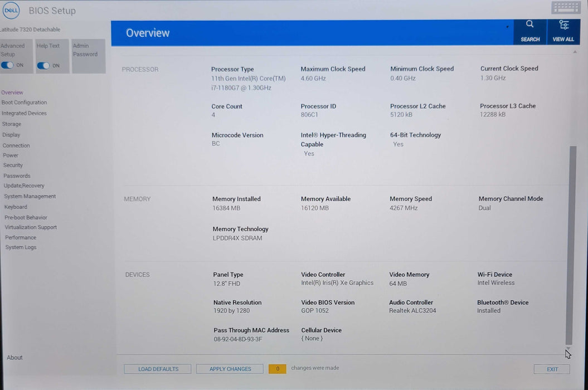Image resolution: width=588 pixels, height=390 pixels.
Task: Open Power settings
Action: [11, 155]
